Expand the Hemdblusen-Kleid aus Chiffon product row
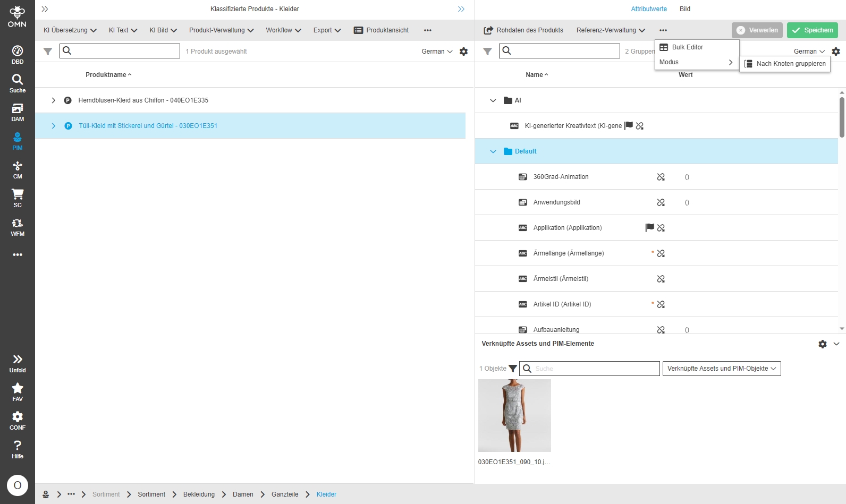This screenshot has height=504, width=846. (x=54, y=100)
